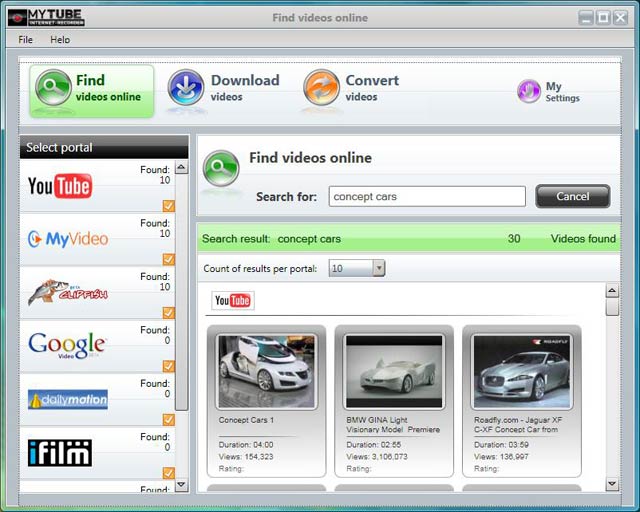Click the Search result: concept cars label
This screenshot has height=512, width=640.
pyautogui.click(x=271, y=239)
